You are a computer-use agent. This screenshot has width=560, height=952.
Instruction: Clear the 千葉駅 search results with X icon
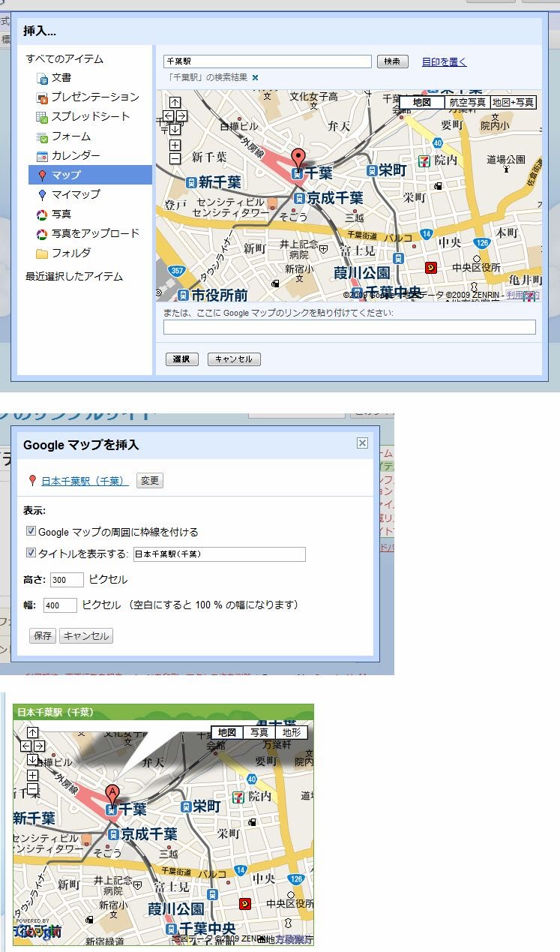tap(255, 77)
